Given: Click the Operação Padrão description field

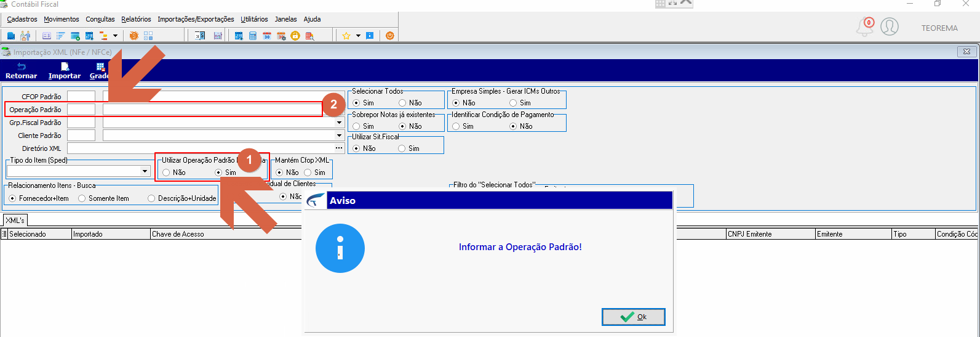Looking at the screenshot, I should pyautogui.click(x=212, y=110).
